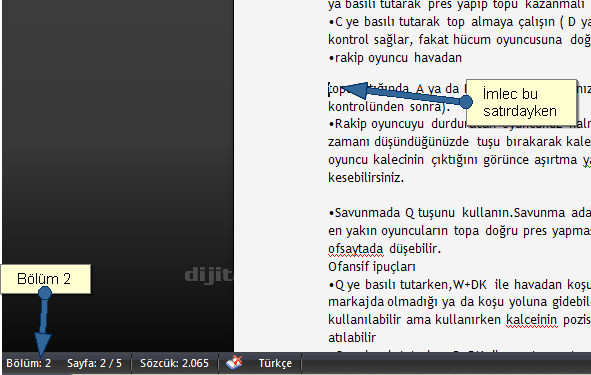Select the 'Bölüm 2' callout box
591x375 pixels.
click(46, 279)
